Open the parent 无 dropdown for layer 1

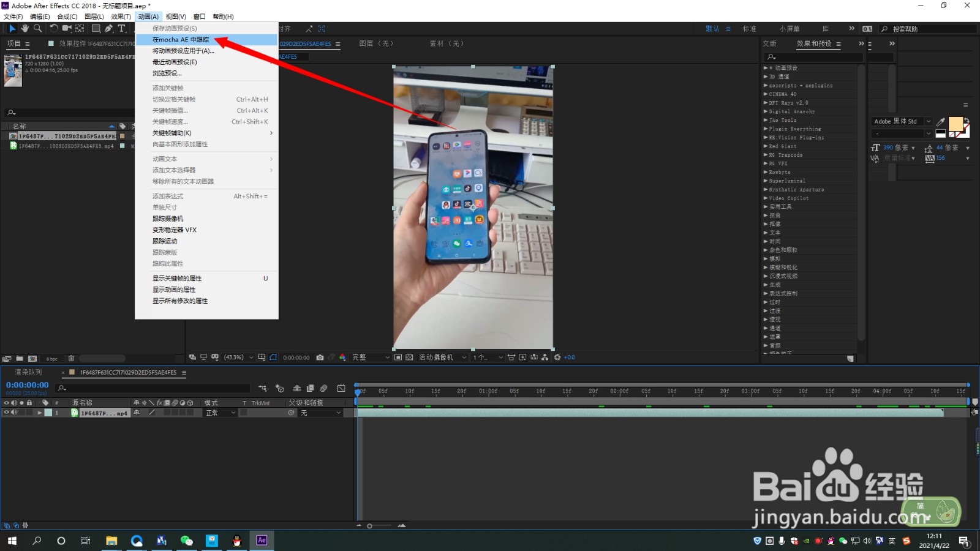320,413
